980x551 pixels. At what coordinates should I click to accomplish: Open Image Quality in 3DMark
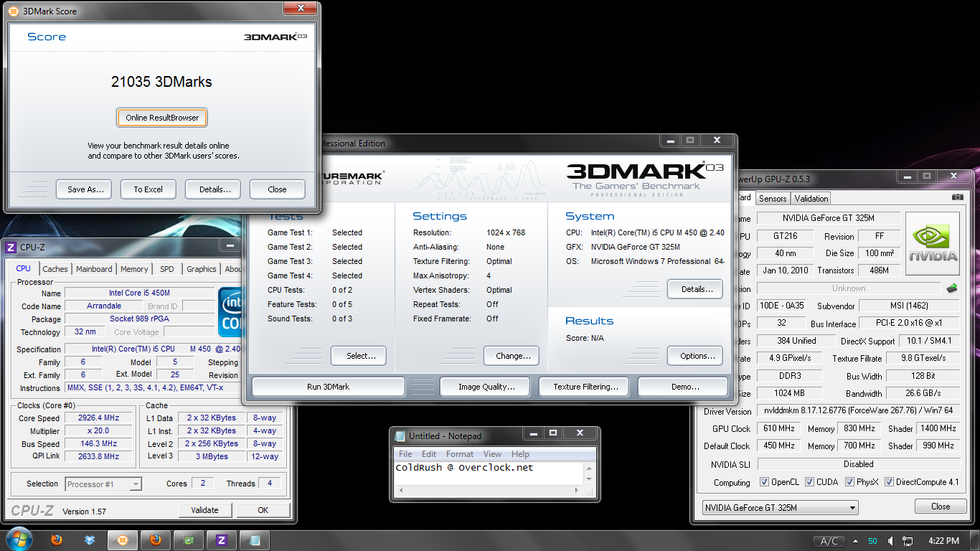point(485,387)
